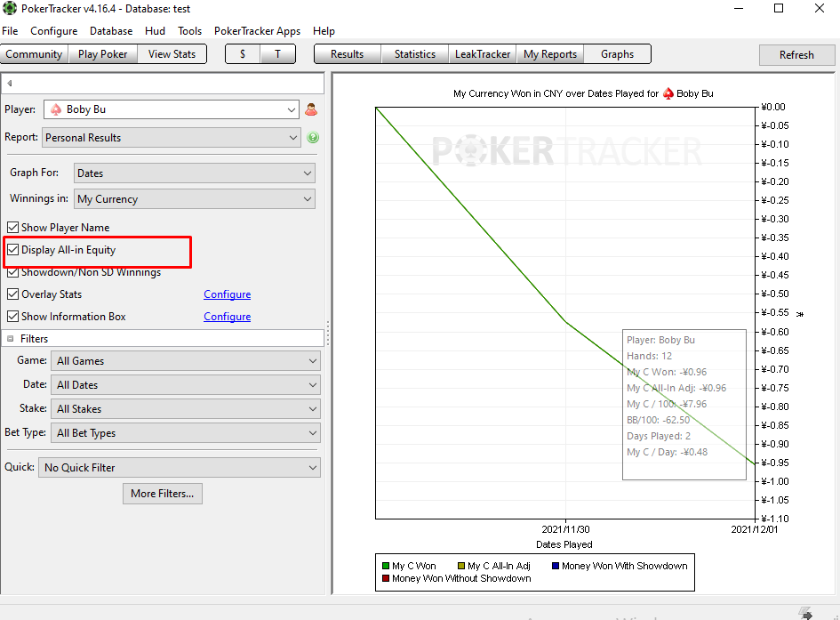Uncheck Show Player Name checkbox
This screenshot has width=840, height=620.
12,227
